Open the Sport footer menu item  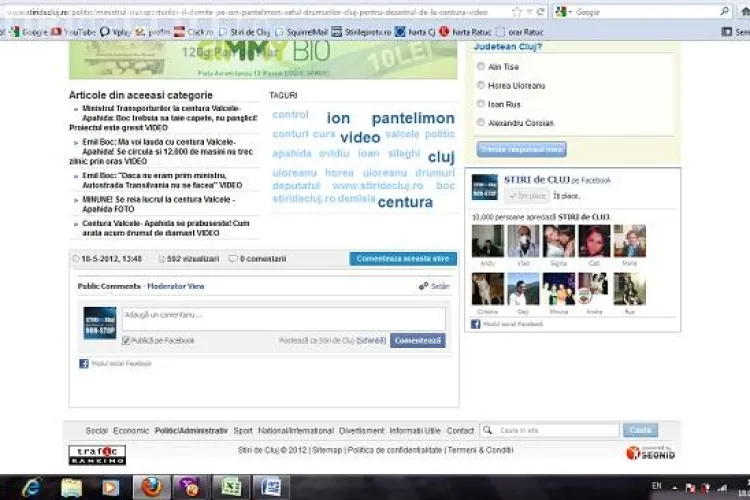[243, 431]
